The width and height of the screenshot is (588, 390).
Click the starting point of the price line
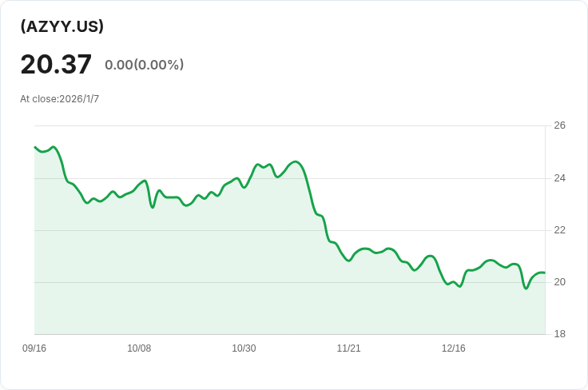35,147
